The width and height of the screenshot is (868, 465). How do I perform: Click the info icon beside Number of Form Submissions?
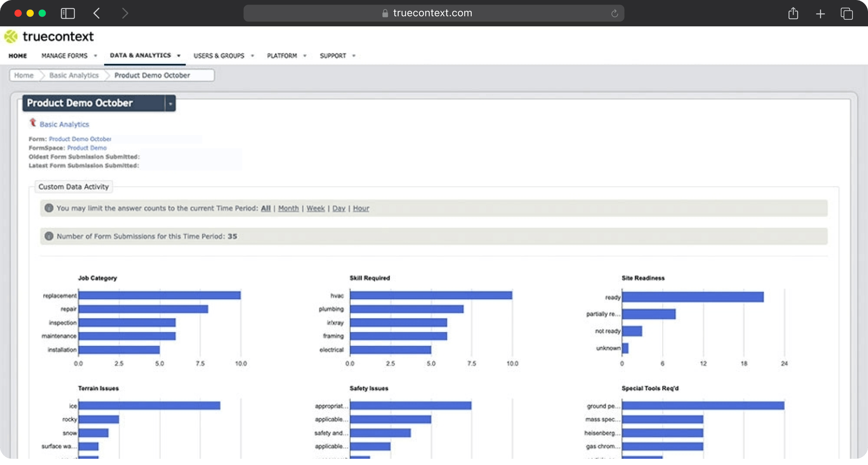[x=49, y=236]
